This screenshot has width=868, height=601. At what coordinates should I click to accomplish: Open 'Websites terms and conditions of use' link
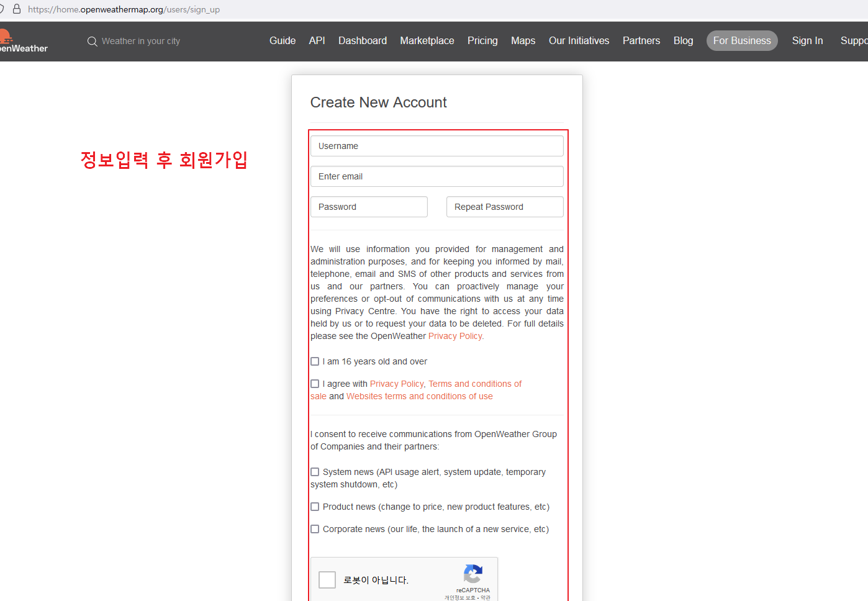tap(420, 396)
